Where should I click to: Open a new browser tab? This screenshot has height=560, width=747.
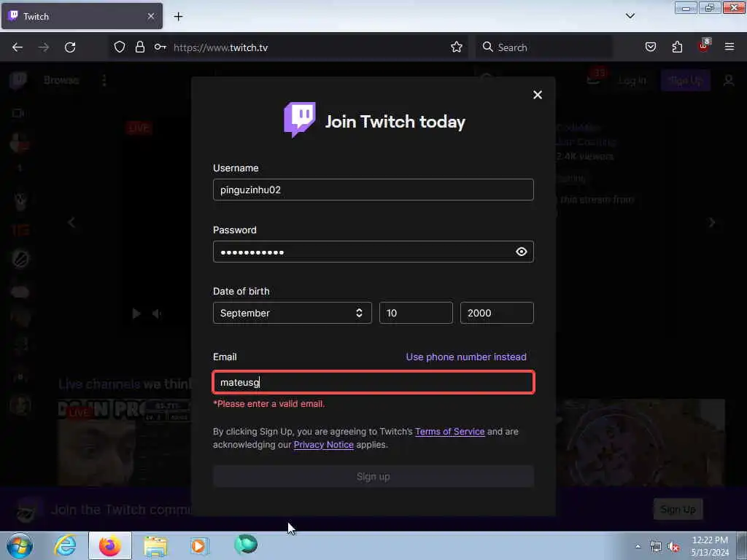[x=178, y=17]
